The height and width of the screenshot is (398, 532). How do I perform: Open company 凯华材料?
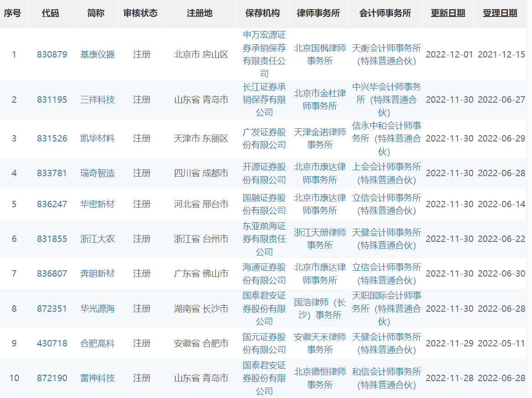pyautogui.click(x=97, y=138)
